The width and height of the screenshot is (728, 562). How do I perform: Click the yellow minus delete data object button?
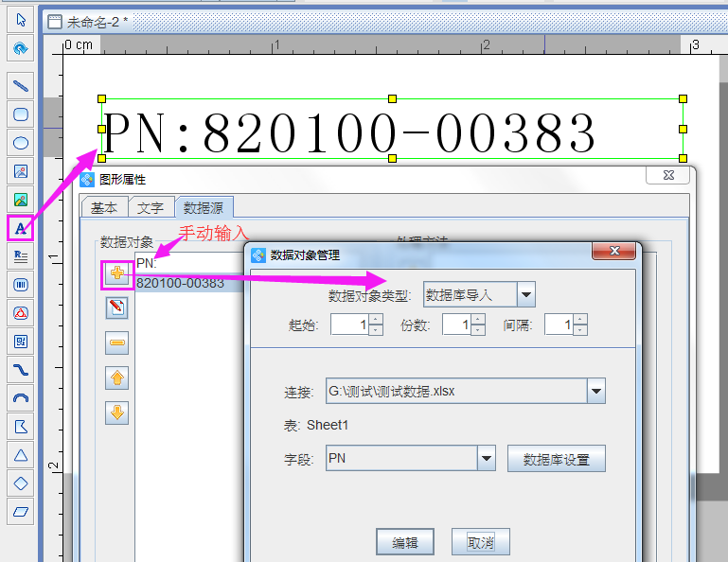click(x=117, y=343)
